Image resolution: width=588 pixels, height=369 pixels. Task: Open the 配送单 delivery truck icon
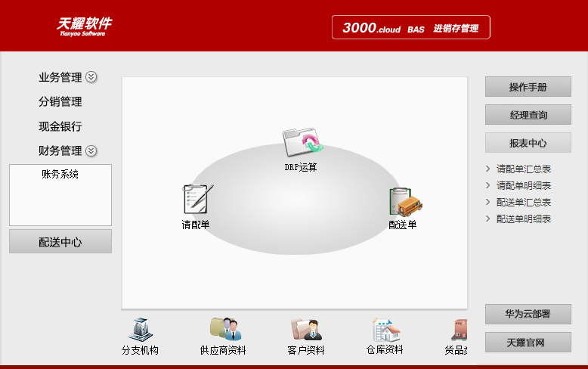tap(406, 202)
